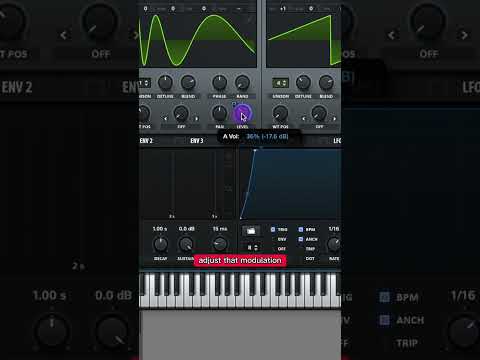Click a key on the piano keyboard
Screen dimensions: 480x360
pyautogui.click(x=240, y=289)
